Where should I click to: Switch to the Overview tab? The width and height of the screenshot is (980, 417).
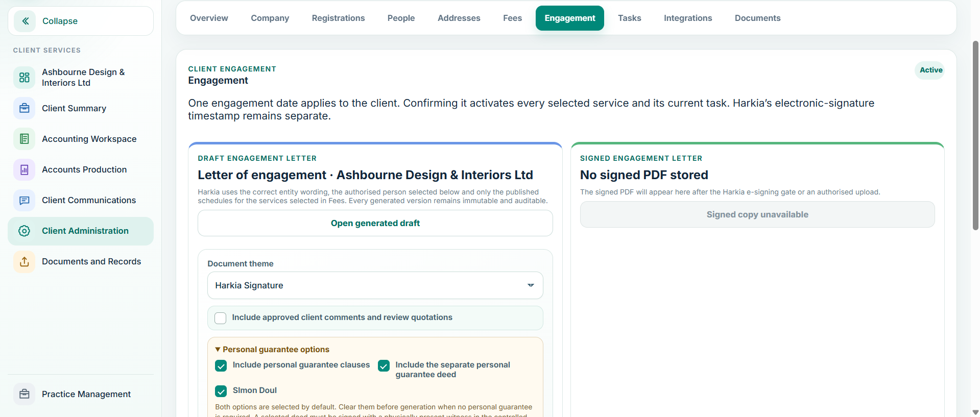coord(209,18)
